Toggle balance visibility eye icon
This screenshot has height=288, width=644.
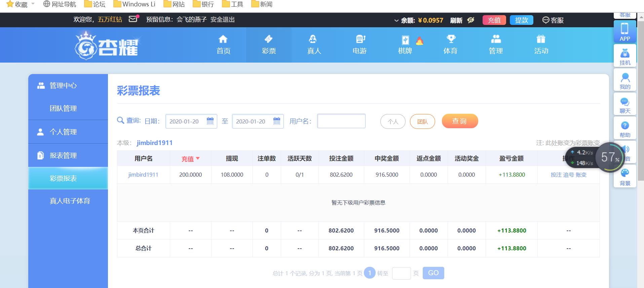pos(471,20)
